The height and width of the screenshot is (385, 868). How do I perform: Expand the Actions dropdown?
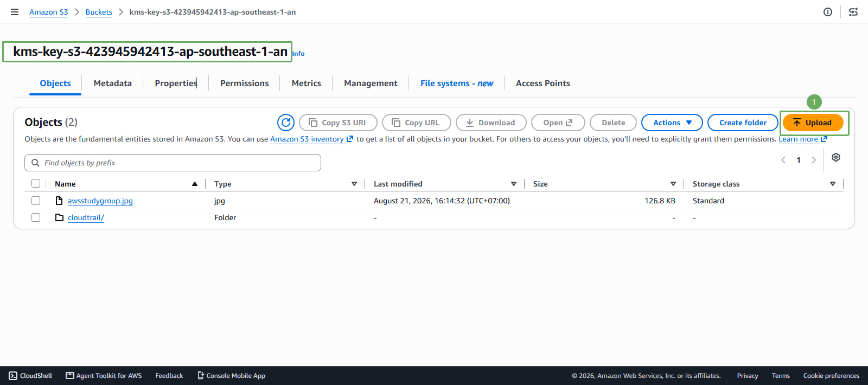pos(672,123)
